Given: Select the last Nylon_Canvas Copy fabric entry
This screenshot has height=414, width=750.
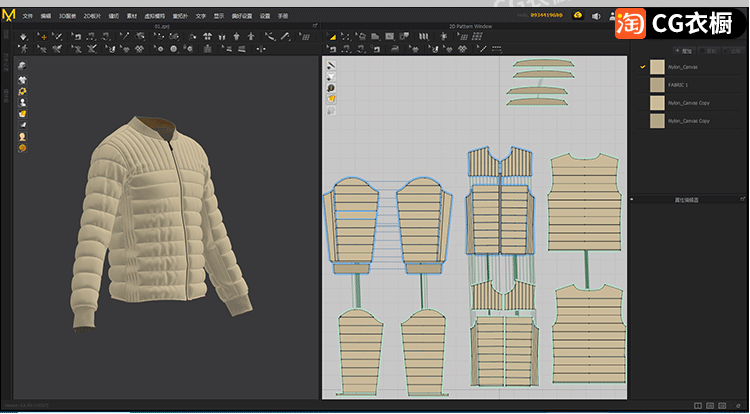Looking at the screenshot, I should coord(687,121).
